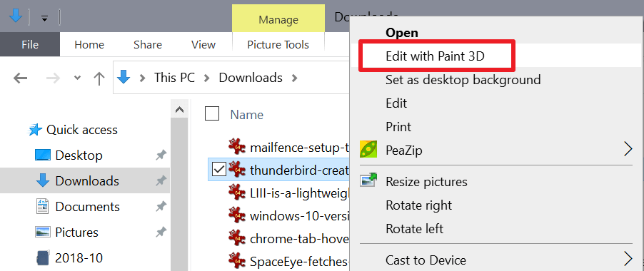The height and width of the screenshot is (271, 644).
Task: Click the pin icon next to Downloads
Action: 161,180
